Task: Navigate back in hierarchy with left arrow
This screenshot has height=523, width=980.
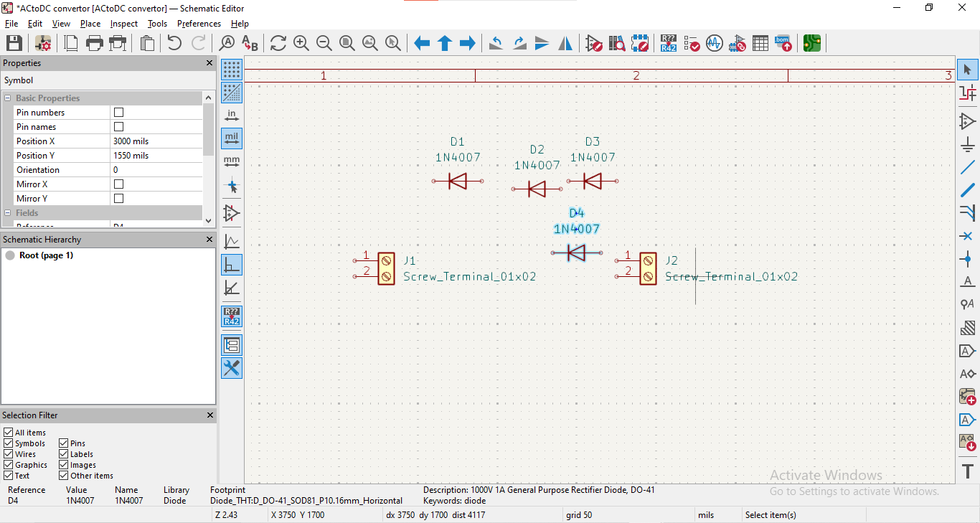Action: tap(422, 43)
